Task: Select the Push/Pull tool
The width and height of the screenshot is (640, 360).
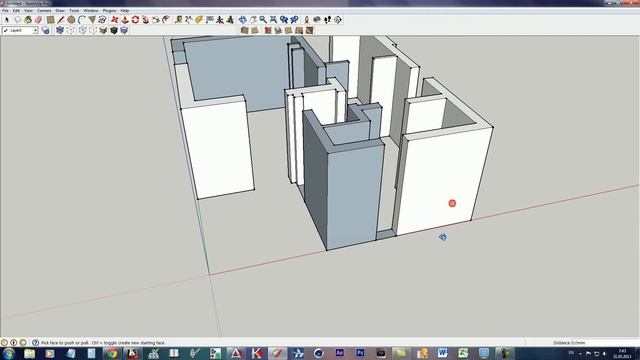Action: (x=125, y=20)
